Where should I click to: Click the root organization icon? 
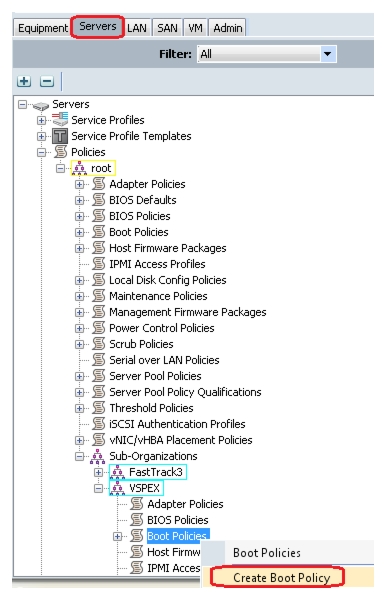79,168
